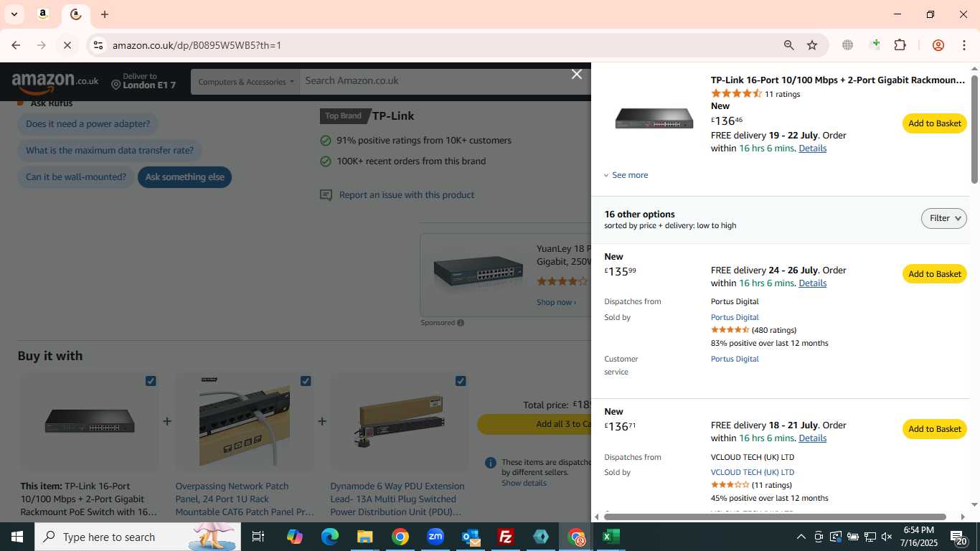980x551 pixels.
Task: Expand the See more section
Action: pos(626,175)
